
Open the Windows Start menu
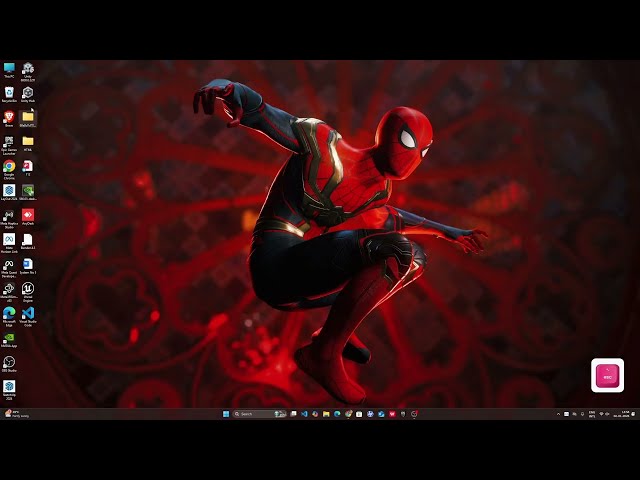point(226,414)
